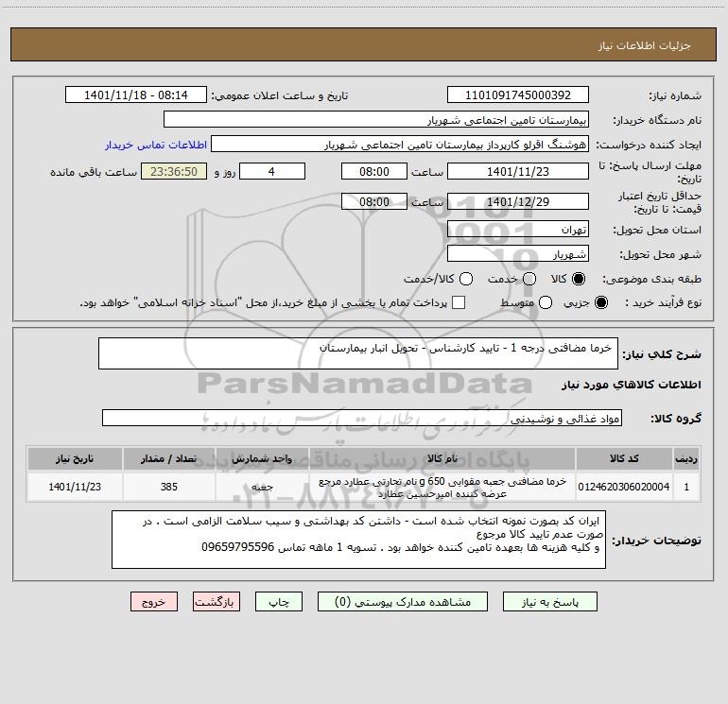Screen dimensions: 728x704
Task: Select the متوسط purchase type radio
Action: click(546, 302)
